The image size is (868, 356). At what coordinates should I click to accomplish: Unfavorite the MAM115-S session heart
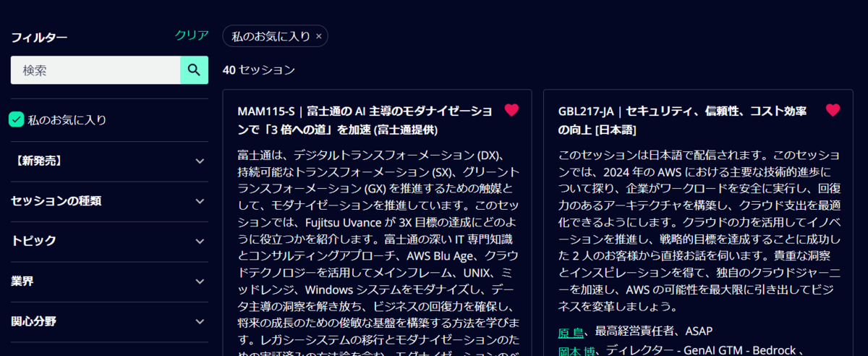pos(511,110)
